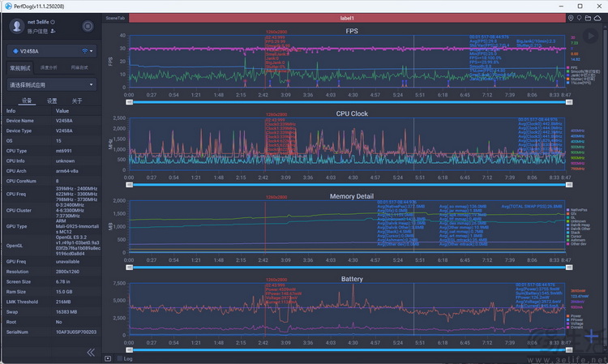Screen dimensions: 608x364
Task: Click the Swap value 16383 MB
Action: [66, 311]
